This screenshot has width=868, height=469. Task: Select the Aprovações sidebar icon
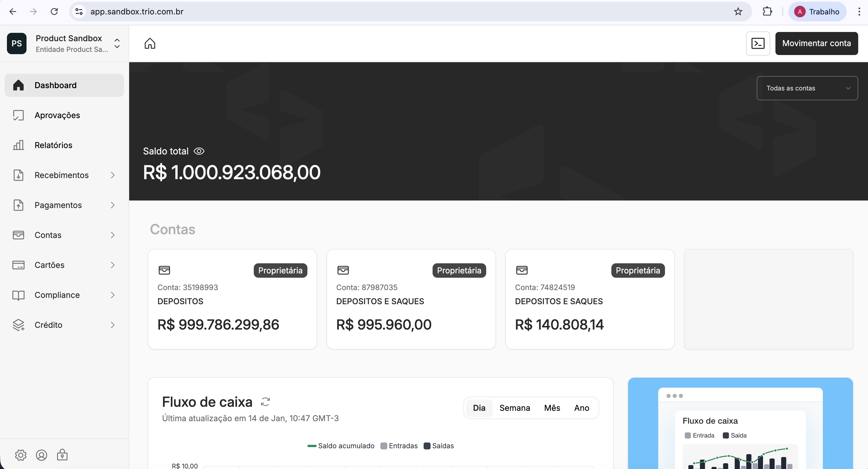tap(18, 115)
